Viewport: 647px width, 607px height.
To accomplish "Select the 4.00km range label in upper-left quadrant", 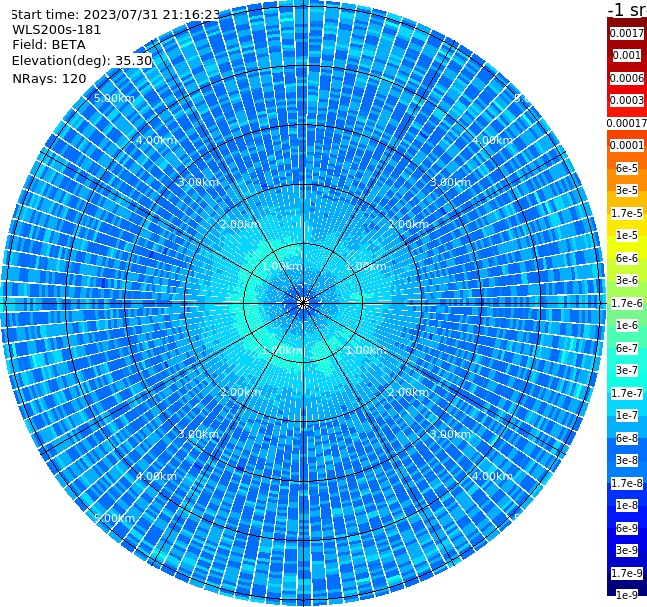I will point(156,140).
